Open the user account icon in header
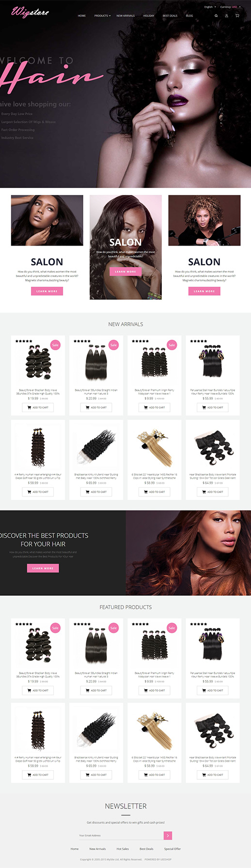251x868 pixels. tap(226, 15)
